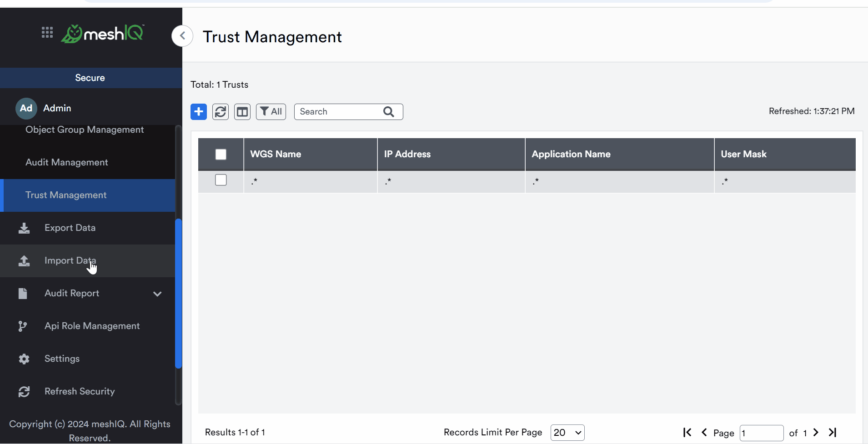Open the column chooser icon
The height and width of the screenshot is (444, 868).
coord(242,112)
